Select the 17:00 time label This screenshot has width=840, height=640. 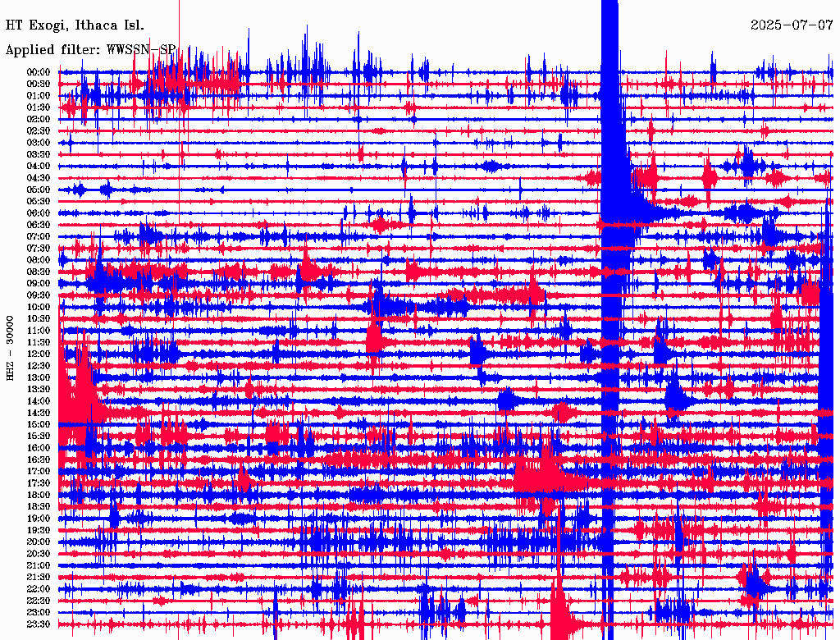click(x=39, y=472)
